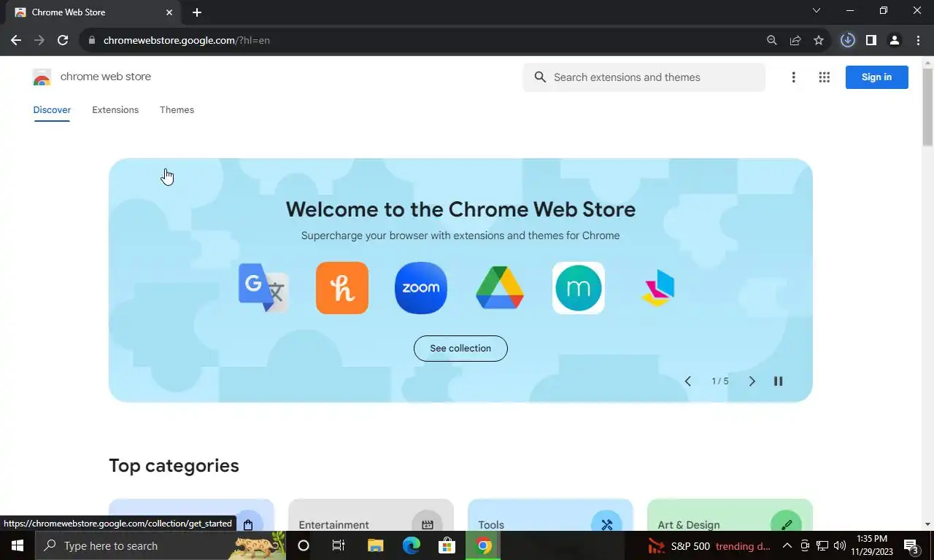Click the volume speaker tray icon
The width and height of the screenshot is (934, 560).
click(839, 545)
